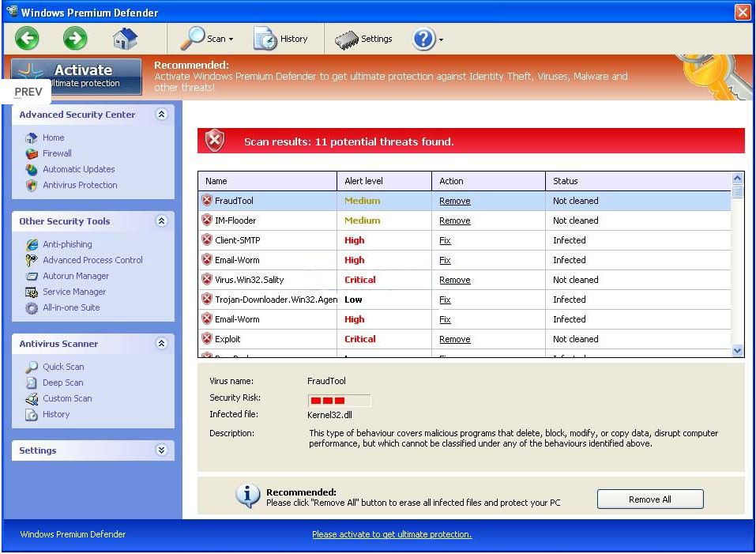Image resolution: width=756 pixels, height=554 pixels.
Task: Click the scroll down arrow of threat list
Action: tap(737, 351)
